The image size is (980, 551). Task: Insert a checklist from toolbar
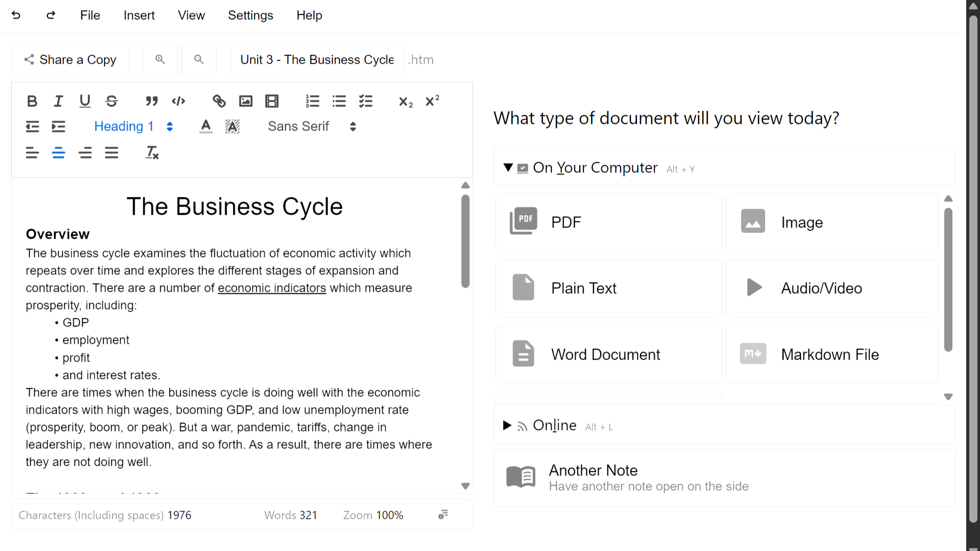pyautogui.click(x=365, y=101)
